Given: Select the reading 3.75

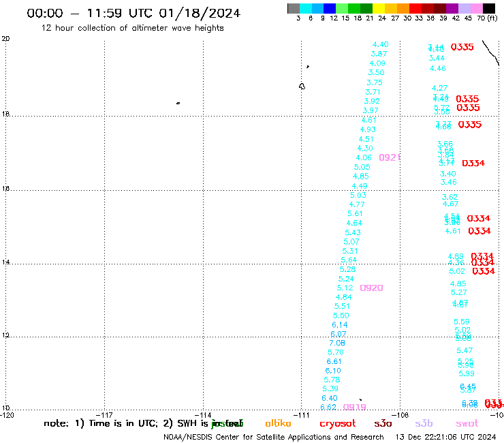Looking at the screenshot, I should coord(375,82).
